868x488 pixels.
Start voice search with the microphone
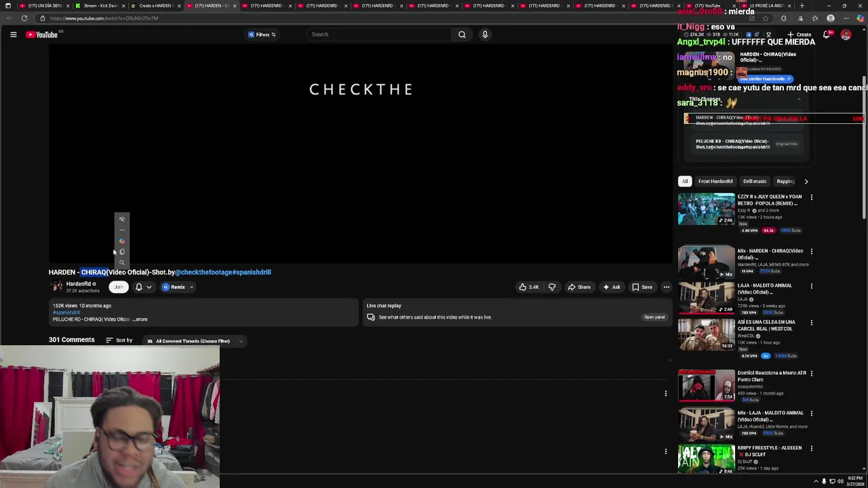pyautogui.click(x=485, y=35)
